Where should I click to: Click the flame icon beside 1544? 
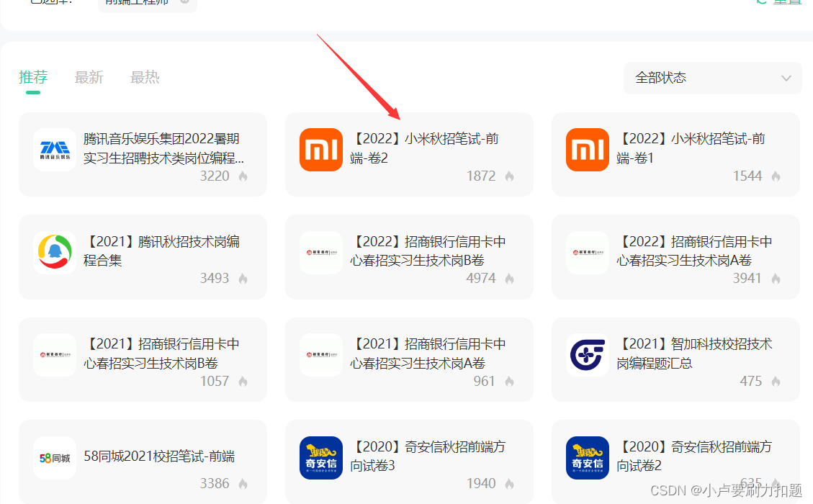click(776, 176)
